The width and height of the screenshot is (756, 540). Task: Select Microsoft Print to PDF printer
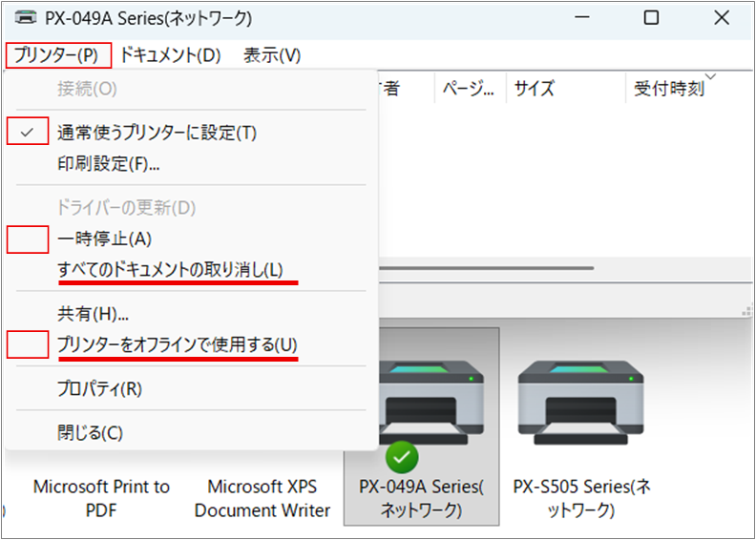pos(101,497)
